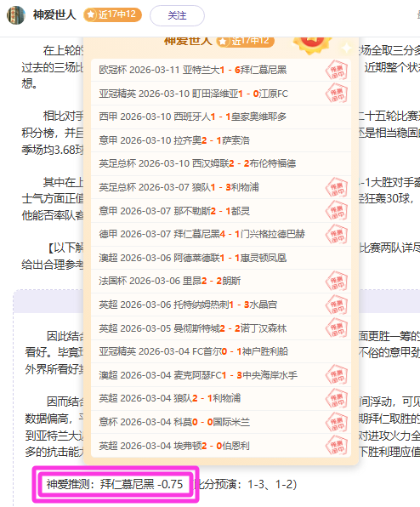The image size is (420, 507).
Task: Click hit stamp on 曼彻斯特城 row
Action: click(x=337, y=328)
